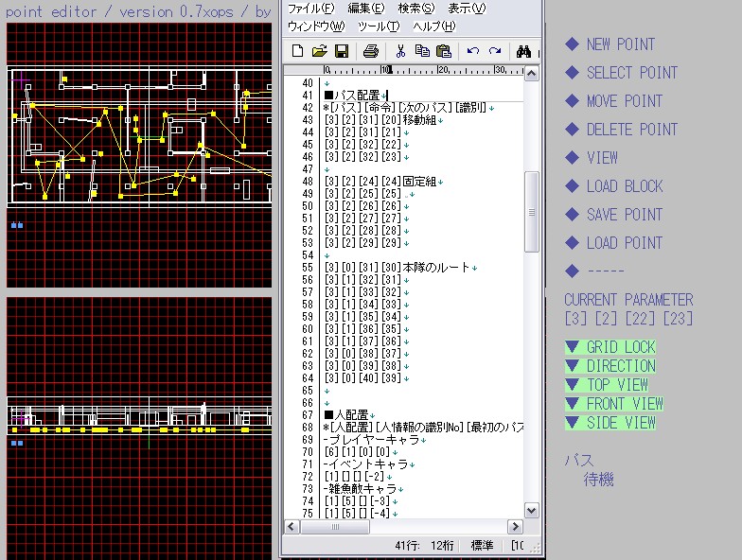This screenshot has width=742, height=560.
Task: Click the New file icon in text editor toolbar
Action: (x=297, y=51)
